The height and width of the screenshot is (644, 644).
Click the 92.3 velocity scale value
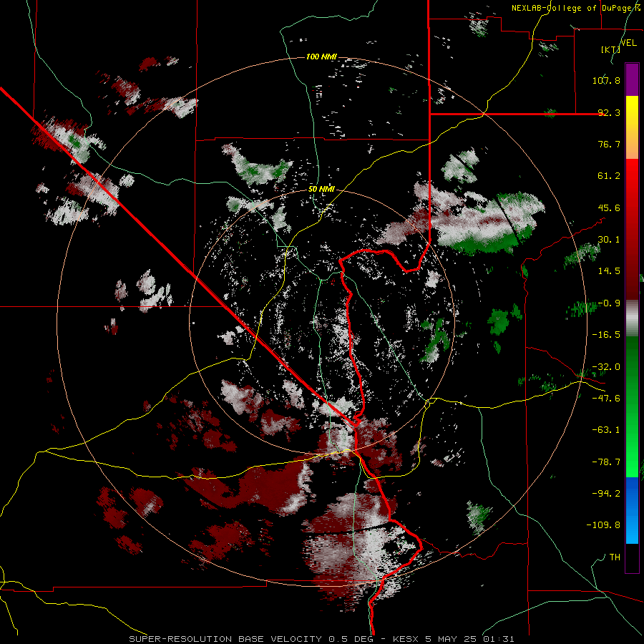609,112
